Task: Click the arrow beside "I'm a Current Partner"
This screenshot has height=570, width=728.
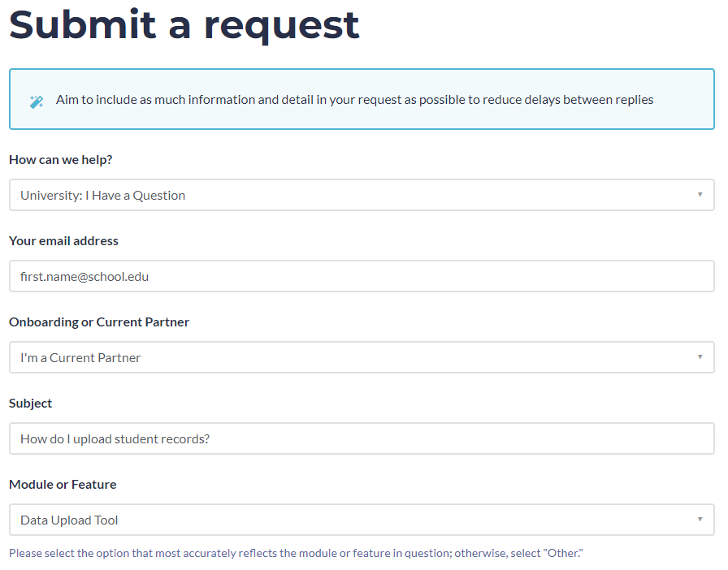Action: pos(700,357)
